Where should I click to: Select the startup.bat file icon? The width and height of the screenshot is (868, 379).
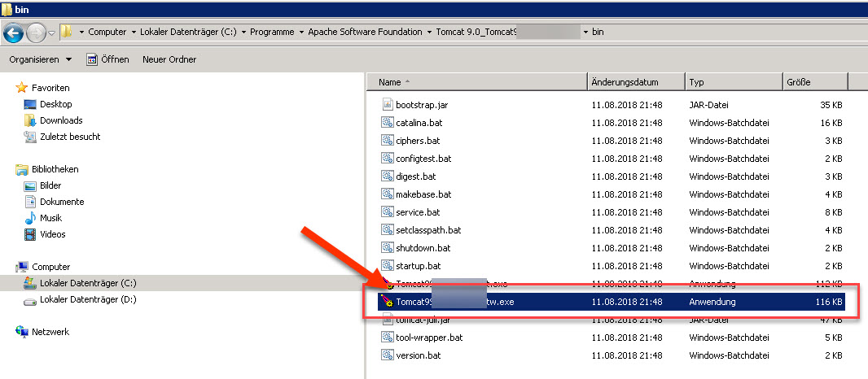click(x=387, y=266)
